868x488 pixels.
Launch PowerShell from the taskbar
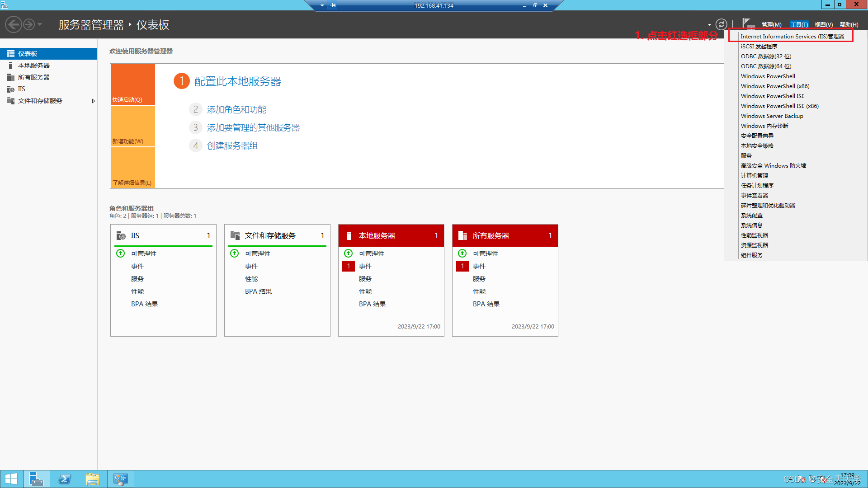point(65,479)
